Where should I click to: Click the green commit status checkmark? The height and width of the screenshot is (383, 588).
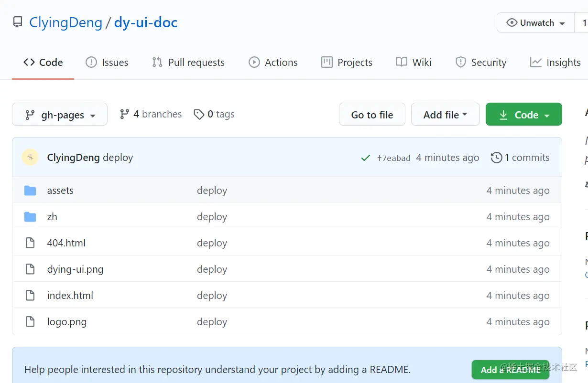366,158
